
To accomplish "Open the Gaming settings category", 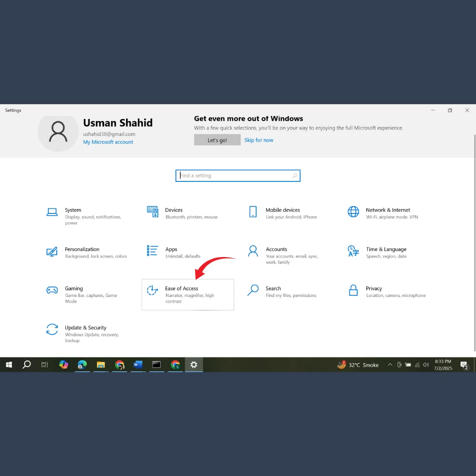I will click(x=87, y=295).
